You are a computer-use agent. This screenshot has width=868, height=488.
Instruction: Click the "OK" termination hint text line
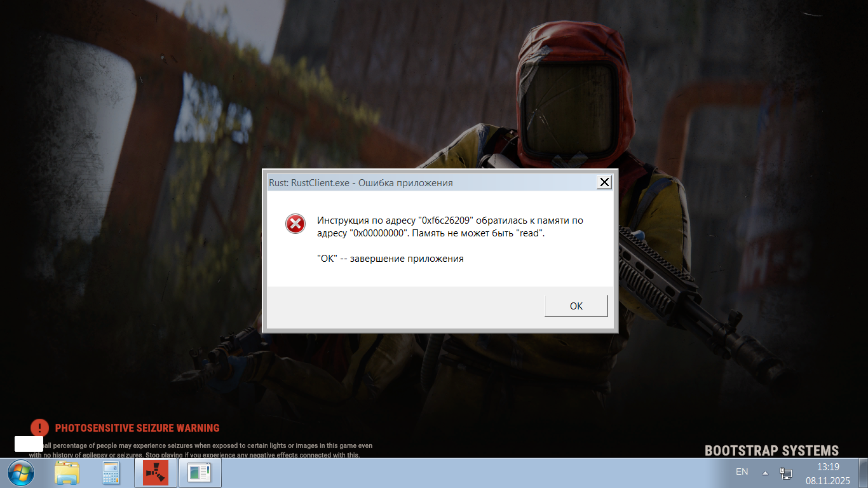pyautogui.click(x=390, y=259)
